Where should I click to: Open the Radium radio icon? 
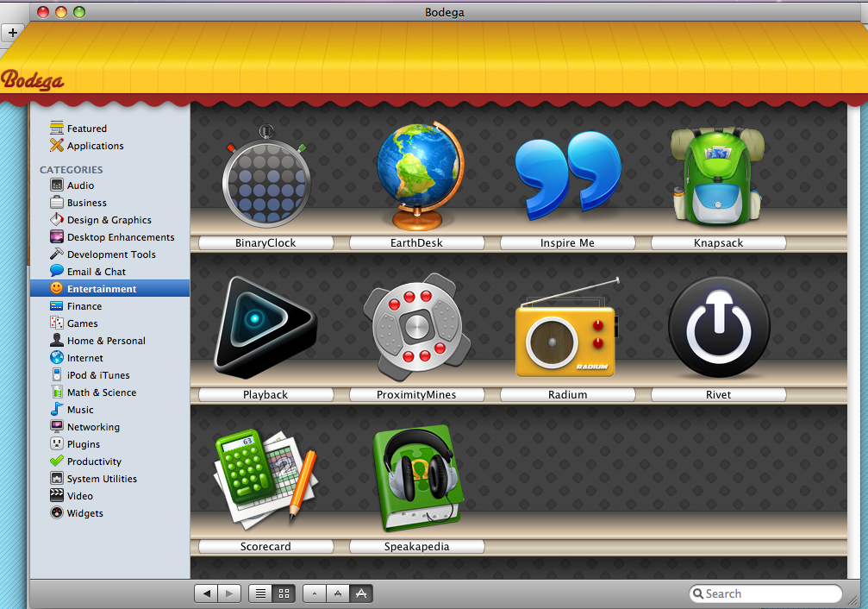point(568,330)
